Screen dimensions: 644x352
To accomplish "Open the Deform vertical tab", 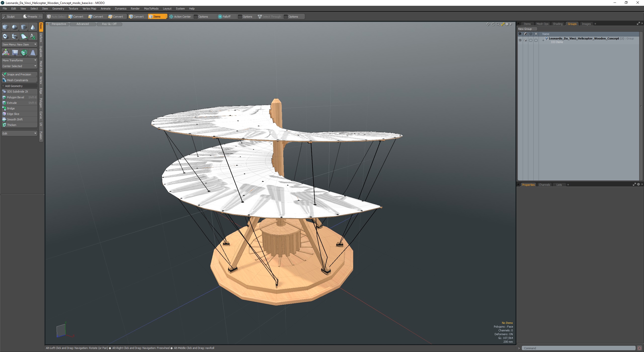I will [x=41, y=38].
